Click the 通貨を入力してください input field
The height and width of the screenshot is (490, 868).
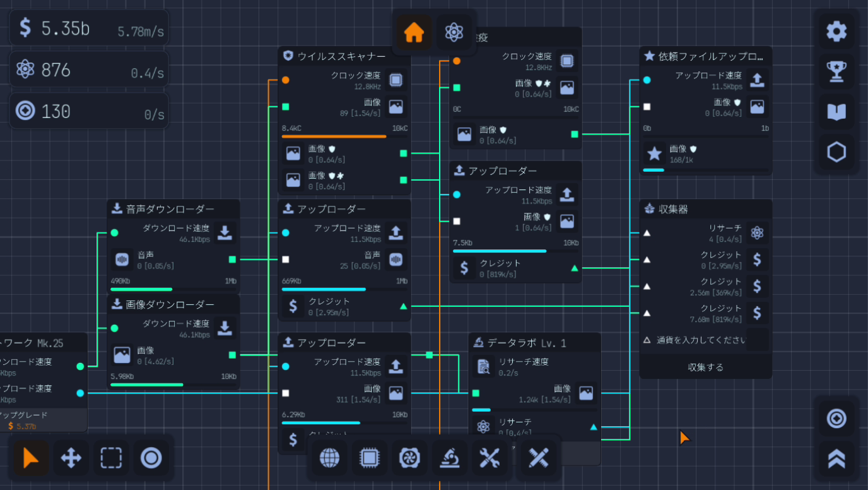point(700,340)
